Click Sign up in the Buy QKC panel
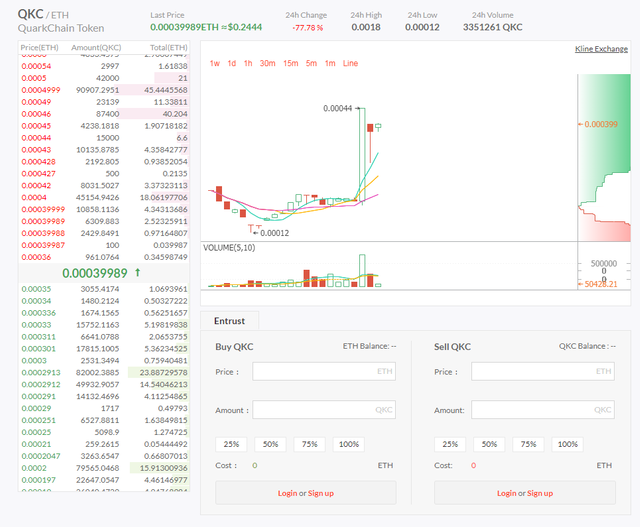The width and height of the screenshot is (640, 527). [321, 493]
